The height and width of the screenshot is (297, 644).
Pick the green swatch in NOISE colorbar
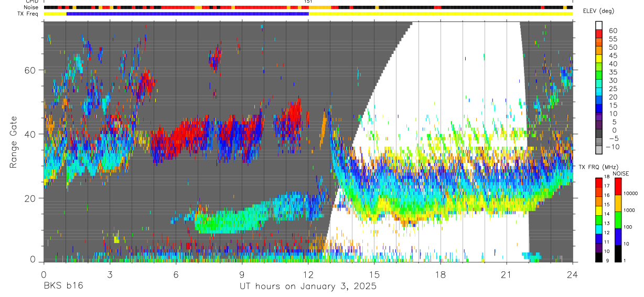[x=618, y=219]
